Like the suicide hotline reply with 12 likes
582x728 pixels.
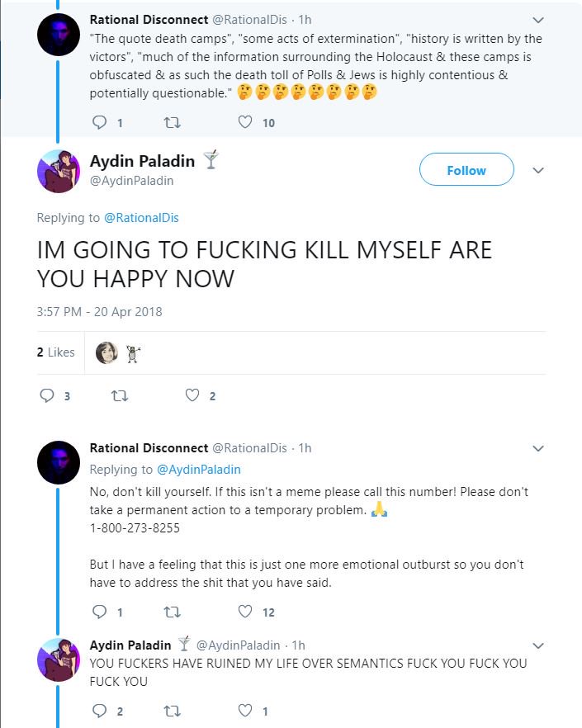click(x=245, y=612)
